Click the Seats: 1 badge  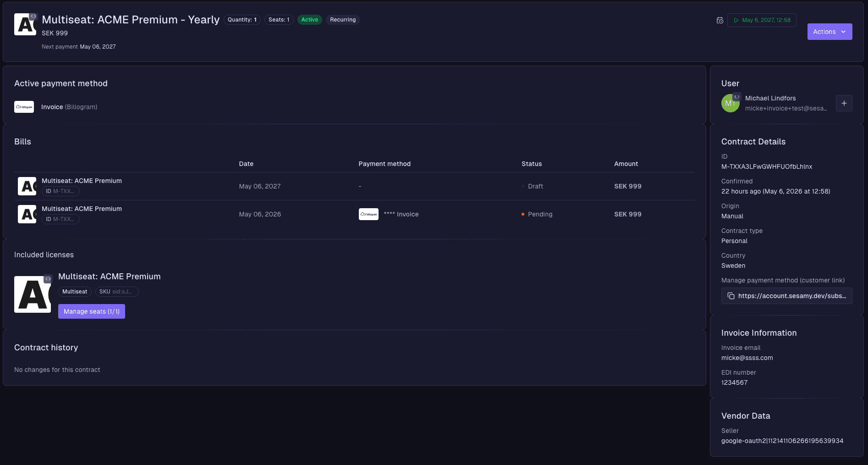tap(279, 20)
